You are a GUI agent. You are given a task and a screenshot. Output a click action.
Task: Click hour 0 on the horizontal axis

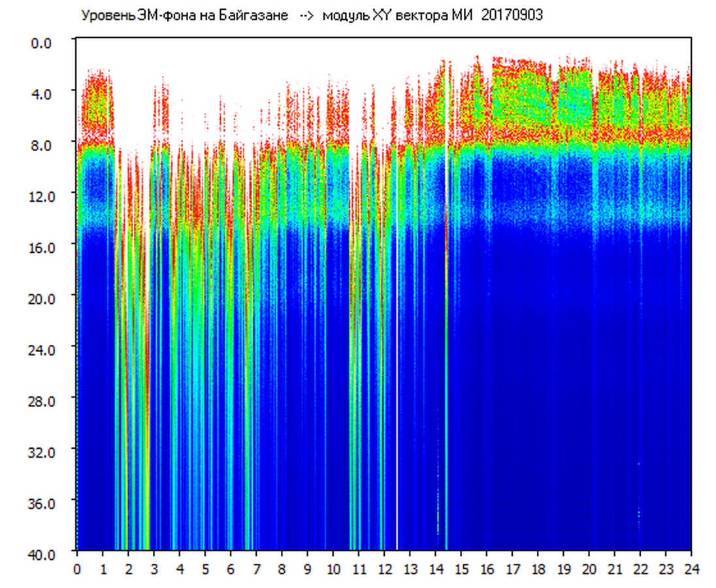(x=77, y=569)
